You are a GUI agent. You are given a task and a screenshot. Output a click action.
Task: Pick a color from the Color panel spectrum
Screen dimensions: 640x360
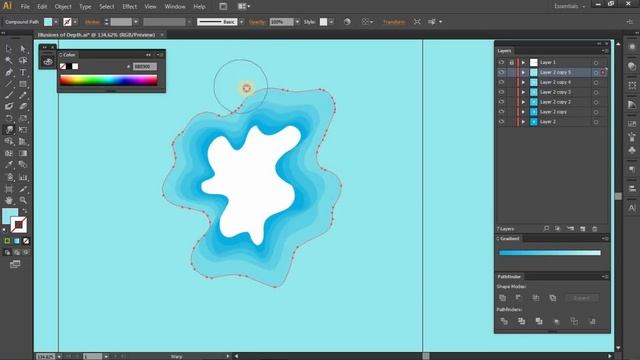pyautogui.click(x=109, y=80)
